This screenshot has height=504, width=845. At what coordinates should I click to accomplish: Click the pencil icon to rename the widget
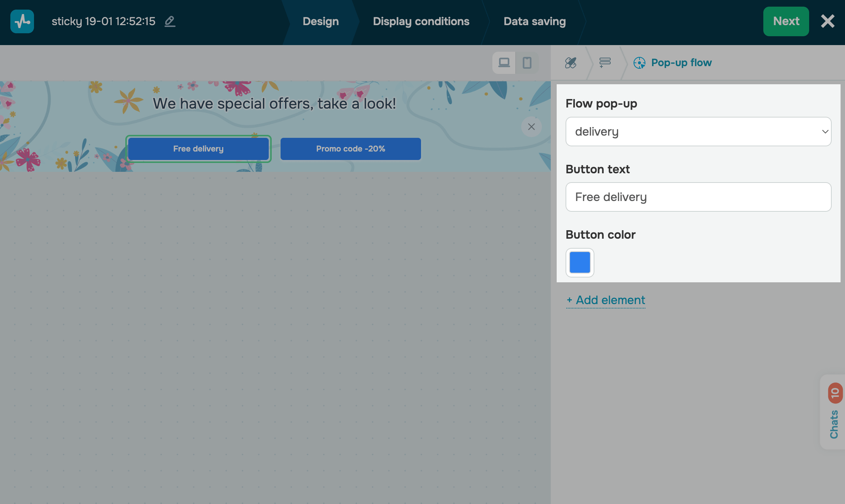tap(170, 21)
